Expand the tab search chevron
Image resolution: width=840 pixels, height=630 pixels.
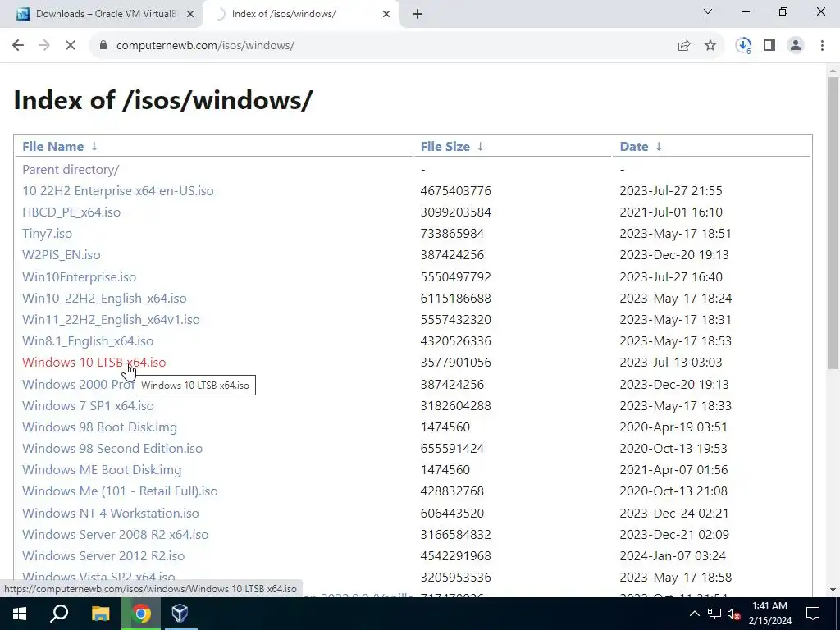tap(708, 11)
